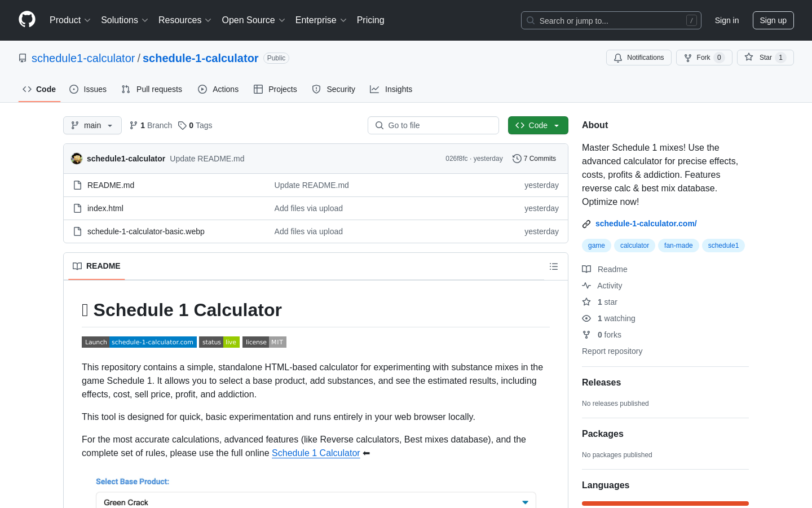Click the history clock icon beside 7 Commits
Screen dimensions: 812x508
(517, 159)
